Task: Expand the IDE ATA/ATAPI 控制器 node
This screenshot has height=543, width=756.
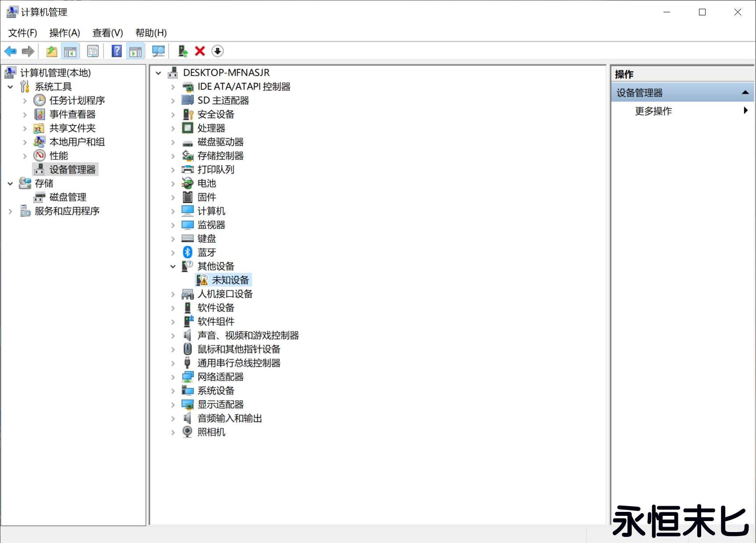Action: [172, 86]
